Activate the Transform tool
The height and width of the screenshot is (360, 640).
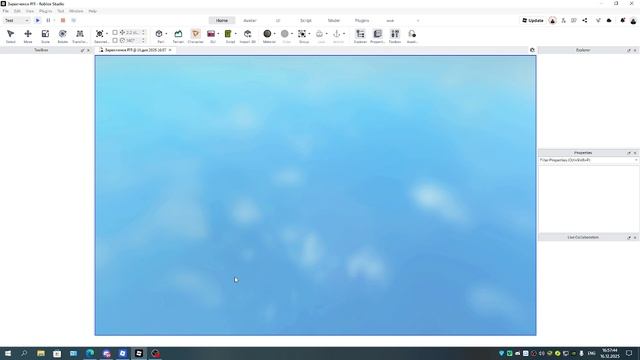(x=80, y=34)
